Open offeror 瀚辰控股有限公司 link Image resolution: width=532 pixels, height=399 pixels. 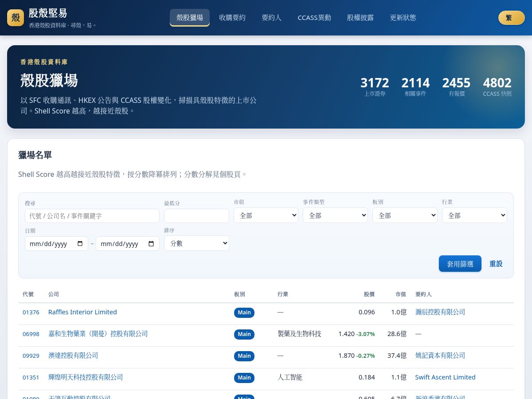440,312
